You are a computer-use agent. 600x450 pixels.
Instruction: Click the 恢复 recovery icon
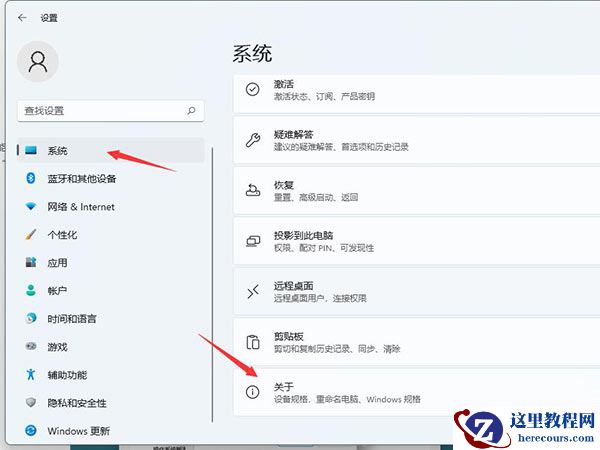(x=253, y=190)
